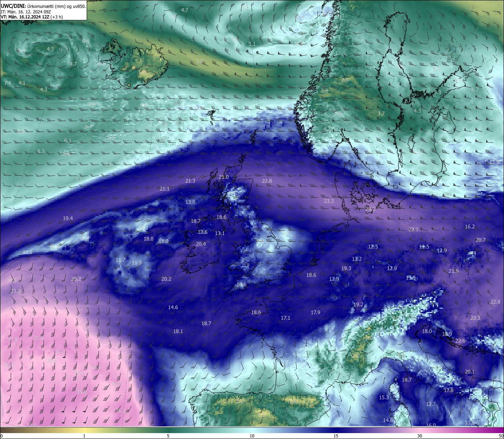The height and width of the screenshot is (439, 504).
Task: Click the 30 label on the color scale
Action: pyautogui.click(x=420, y=436)
